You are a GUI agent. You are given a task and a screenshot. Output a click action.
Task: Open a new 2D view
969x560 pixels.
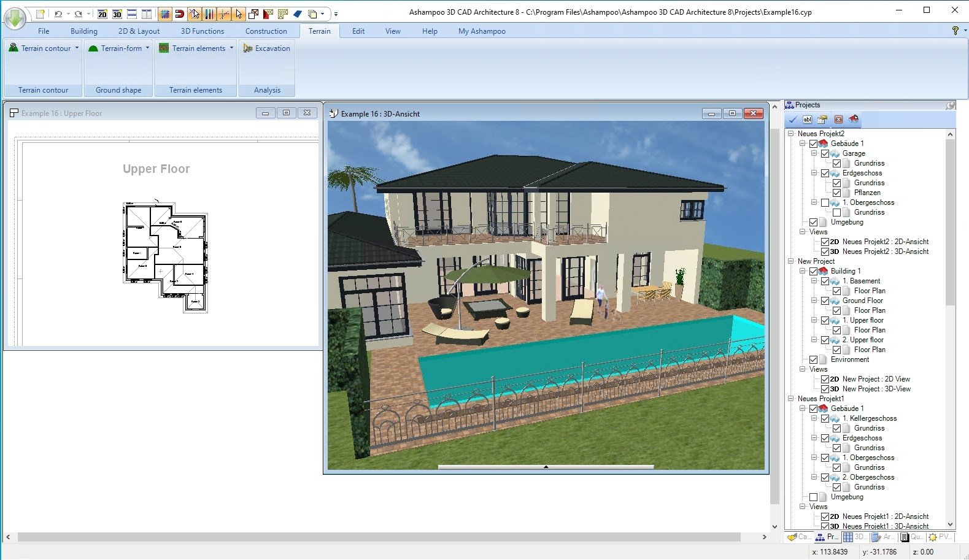point(102,13)
